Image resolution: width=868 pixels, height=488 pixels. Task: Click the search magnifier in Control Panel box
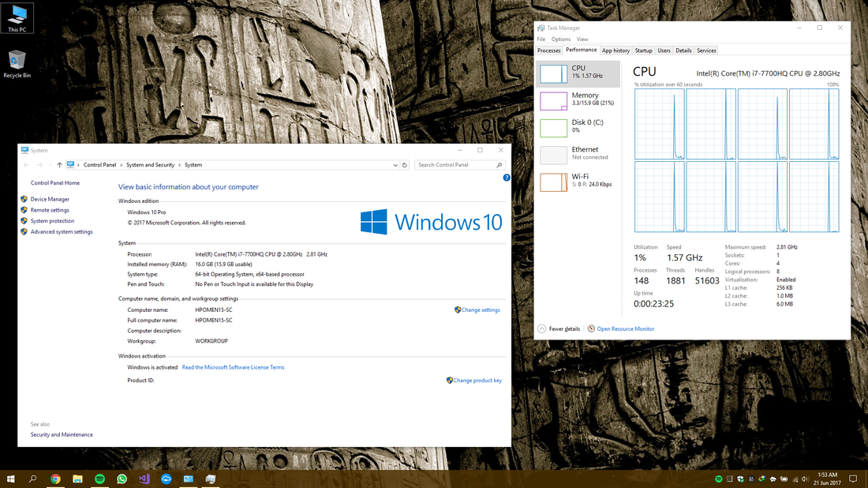(499, 165)
